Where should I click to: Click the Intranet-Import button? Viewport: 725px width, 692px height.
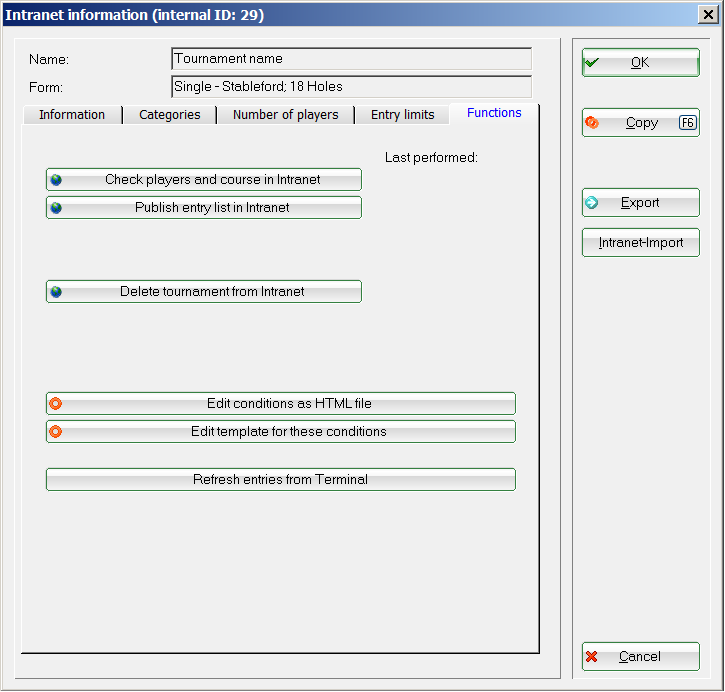pos(640,243)
